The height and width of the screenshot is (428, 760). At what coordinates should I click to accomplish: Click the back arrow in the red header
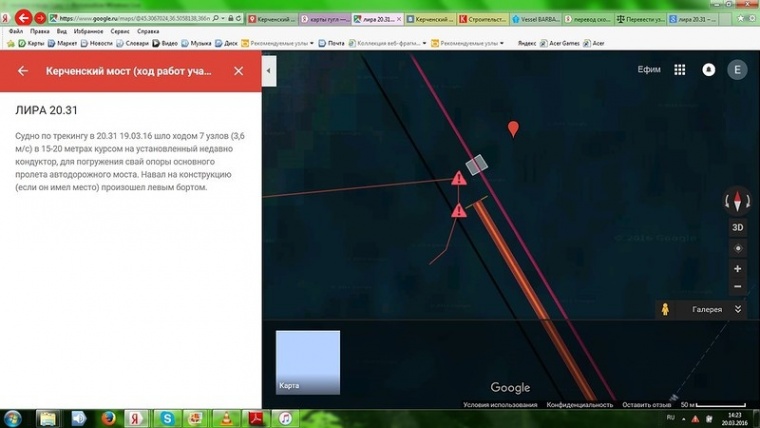[x=23, y=71]
